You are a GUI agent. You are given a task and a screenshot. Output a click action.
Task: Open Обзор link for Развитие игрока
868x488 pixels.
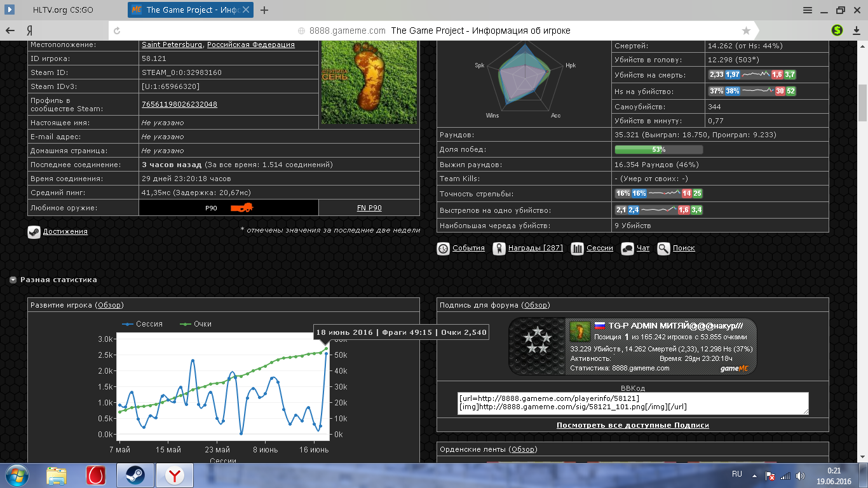109,306
